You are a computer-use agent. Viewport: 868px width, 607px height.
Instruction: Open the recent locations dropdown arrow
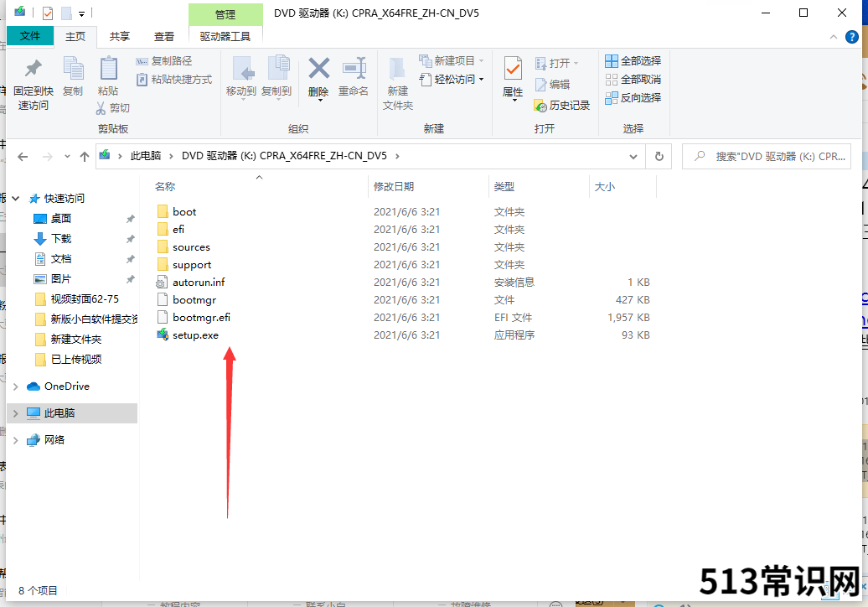(x=67, y=157)
